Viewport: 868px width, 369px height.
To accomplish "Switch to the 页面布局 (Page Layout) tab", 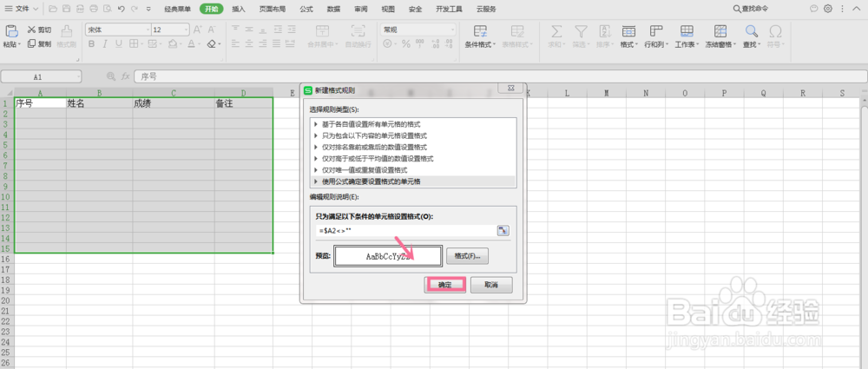I will 273,9.
